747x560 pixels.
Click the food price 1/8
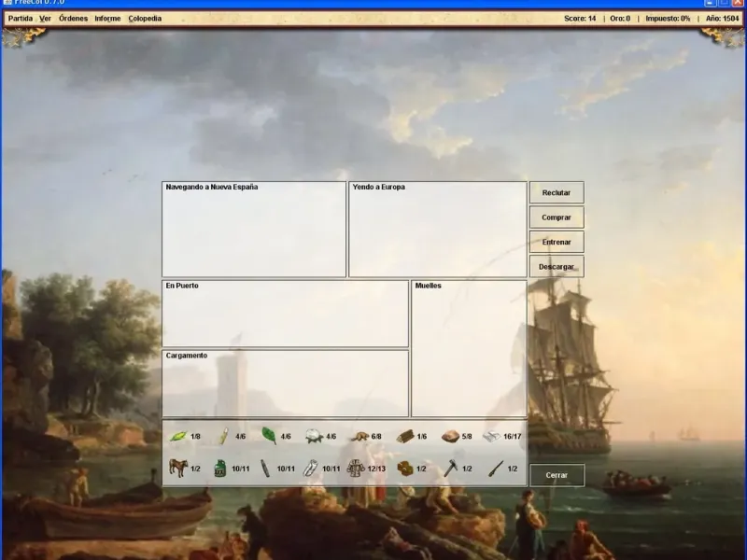[195, 437]
